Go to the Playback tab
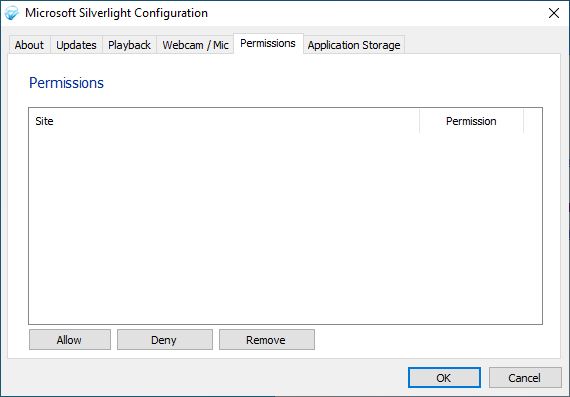The image size is (570, 397). 129,45
